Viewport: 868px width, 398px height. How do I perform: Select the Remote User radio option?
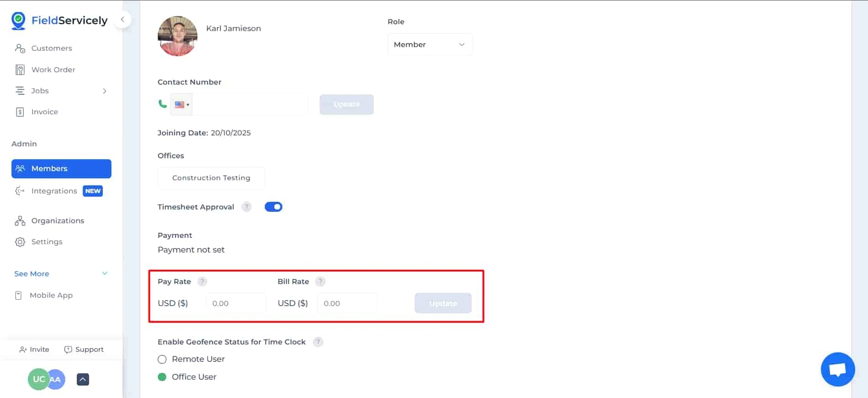162,360
